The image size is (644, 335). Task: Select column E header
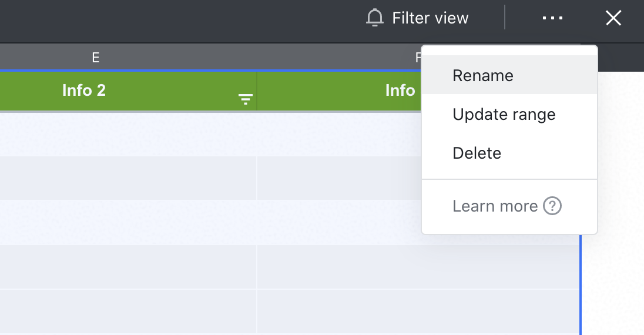[95, 57]
